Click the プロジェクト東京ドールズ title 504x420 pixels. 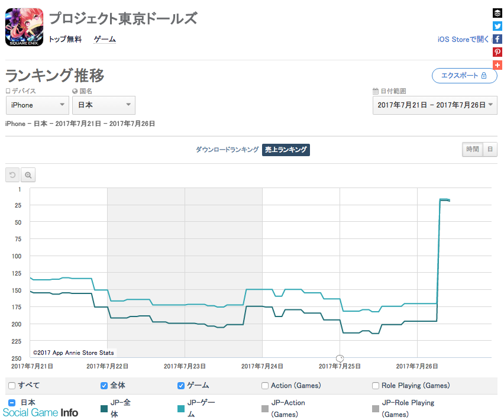tap(123, 18)
